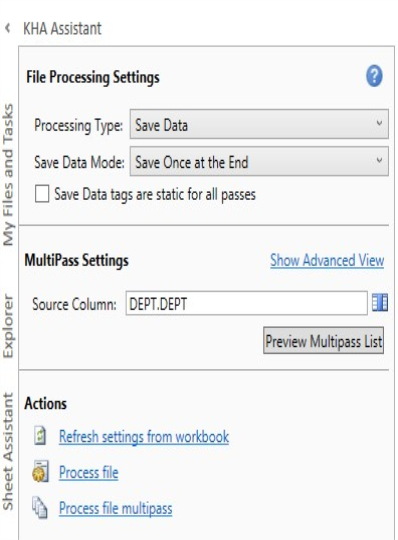
Task: Select the Sheet Assistant side tab
Action: tap(8, 451)
